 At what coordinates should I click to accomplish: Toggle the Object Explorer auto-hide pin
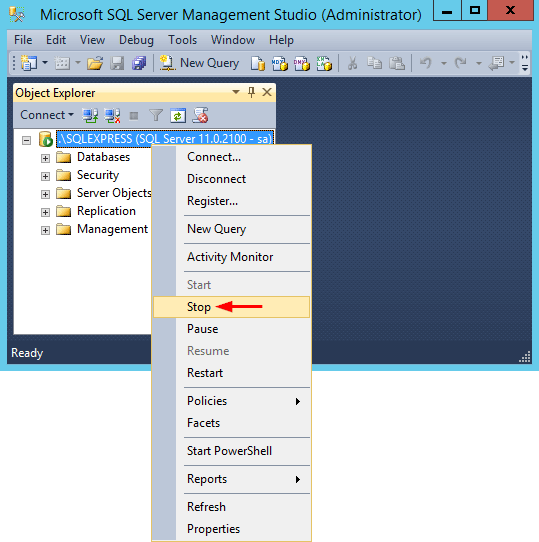pos(251,92)
